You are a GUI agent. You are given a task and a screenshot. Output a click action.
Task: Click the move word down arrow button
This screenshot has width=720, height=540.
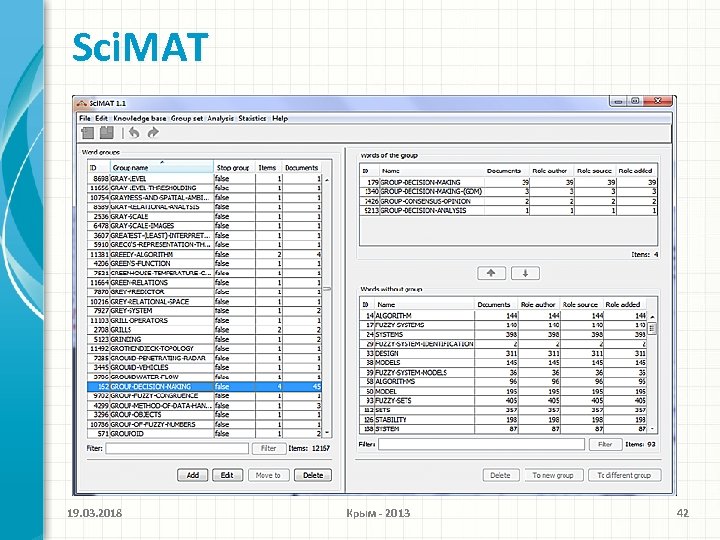(x=525, y=273)
